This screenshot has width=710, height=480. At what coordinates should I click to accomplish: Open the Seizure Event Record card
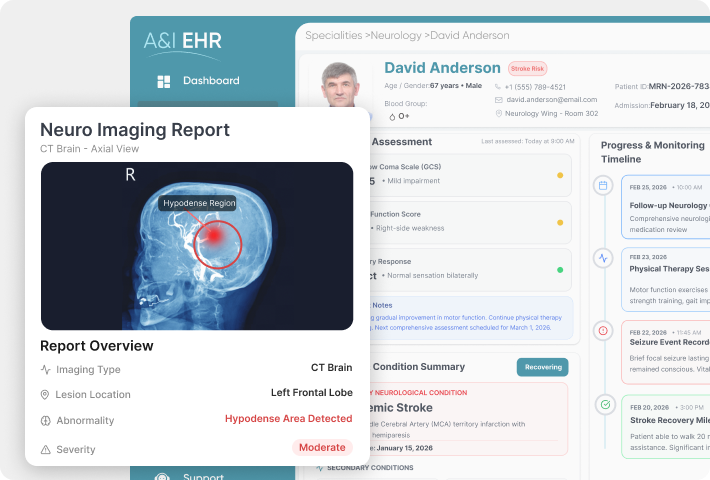tap(666, 352)
